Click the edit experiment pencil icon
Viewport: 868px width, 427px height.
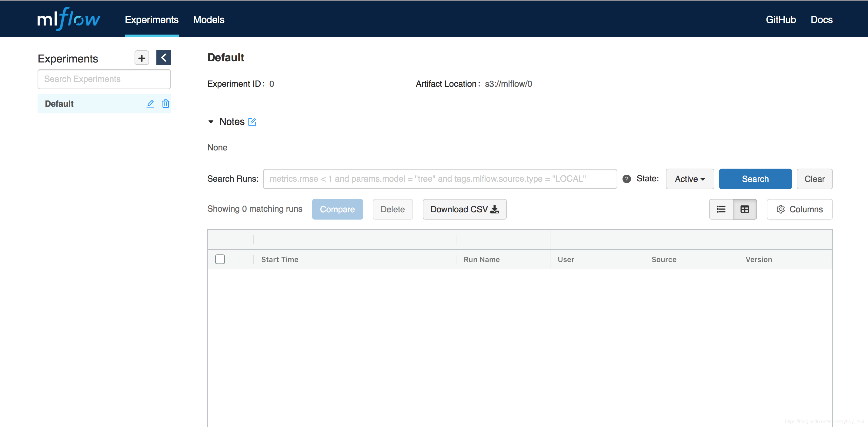click(149, 103)
